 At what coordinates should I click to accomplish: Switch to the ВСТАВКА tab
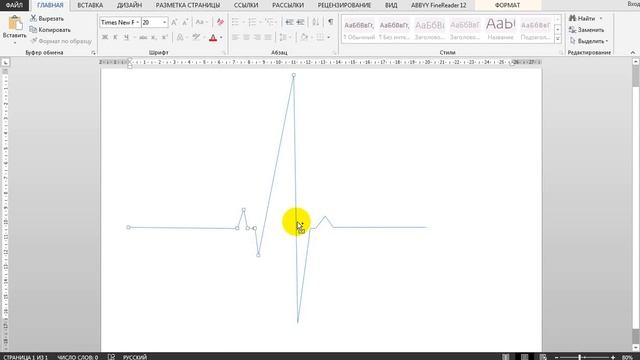tap(90, 5)
